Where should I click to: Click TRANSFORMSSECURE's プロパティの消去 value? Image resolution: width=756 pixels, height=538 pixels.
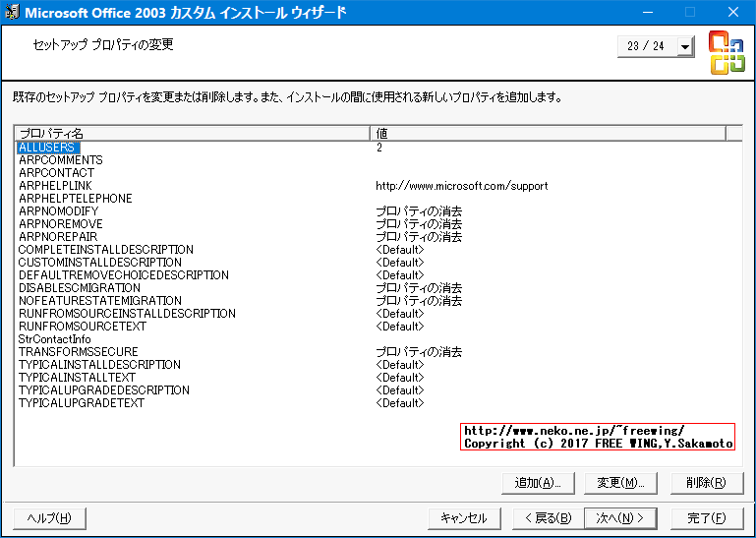pyautogui.click(x=419, y=352)
